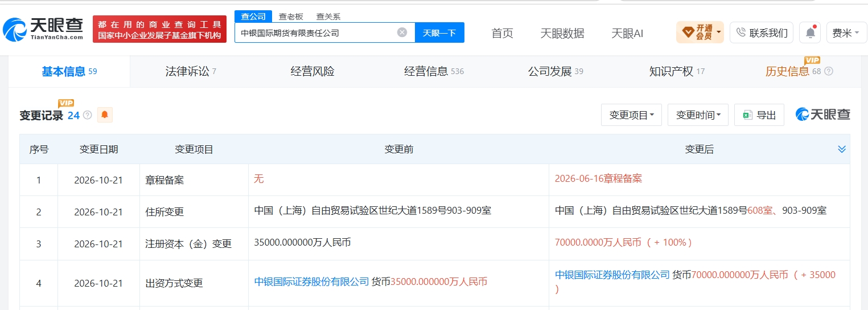Switch to the 经营风险 tab
Screen dimensions: 868x310
coord(312,71)
